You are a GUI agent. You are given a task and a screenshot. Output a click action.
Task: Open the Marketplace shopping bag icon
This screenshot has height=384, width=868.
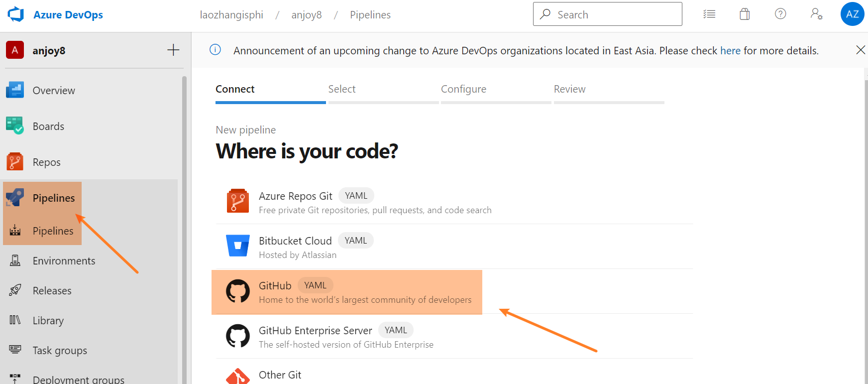click(745, 14)
